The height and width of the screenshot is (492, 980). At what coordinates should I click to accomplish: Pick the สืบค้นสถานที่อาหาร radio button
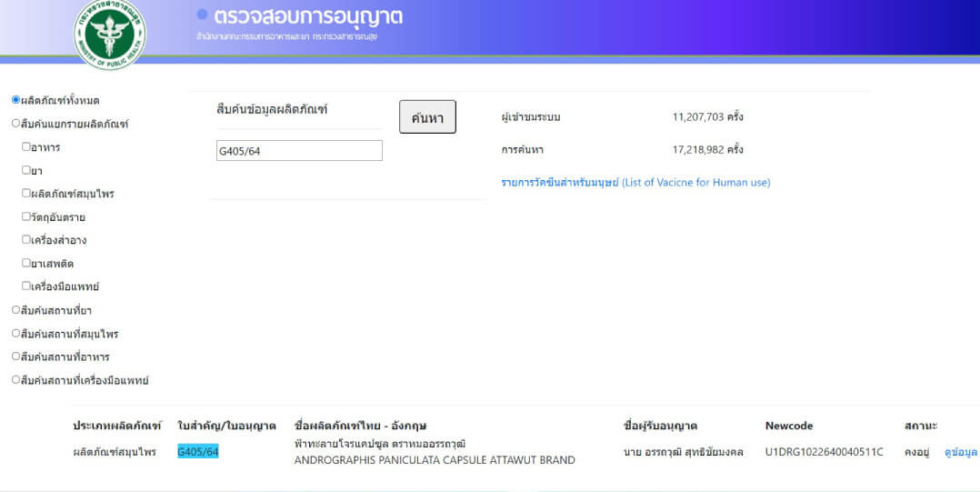pyautogui.click(x=15, y=356)
